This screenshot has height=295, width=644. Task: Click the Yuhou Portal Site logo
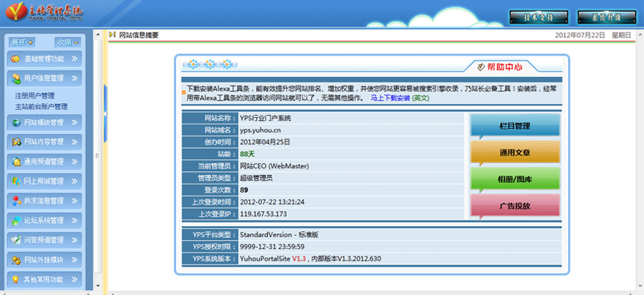(x=44, y=12)
